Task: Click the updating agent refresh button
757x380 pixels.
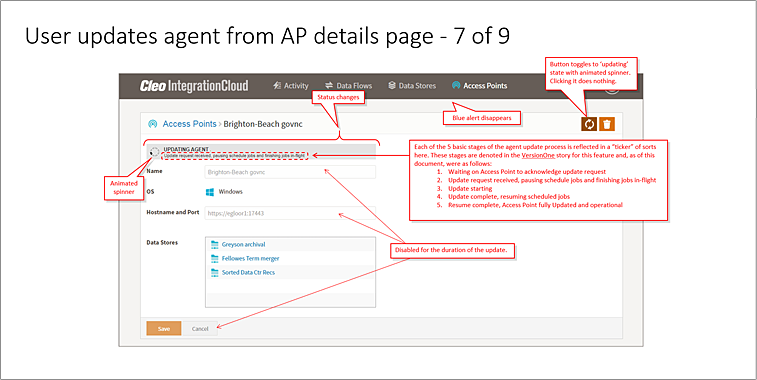Action: coord(589,124)
